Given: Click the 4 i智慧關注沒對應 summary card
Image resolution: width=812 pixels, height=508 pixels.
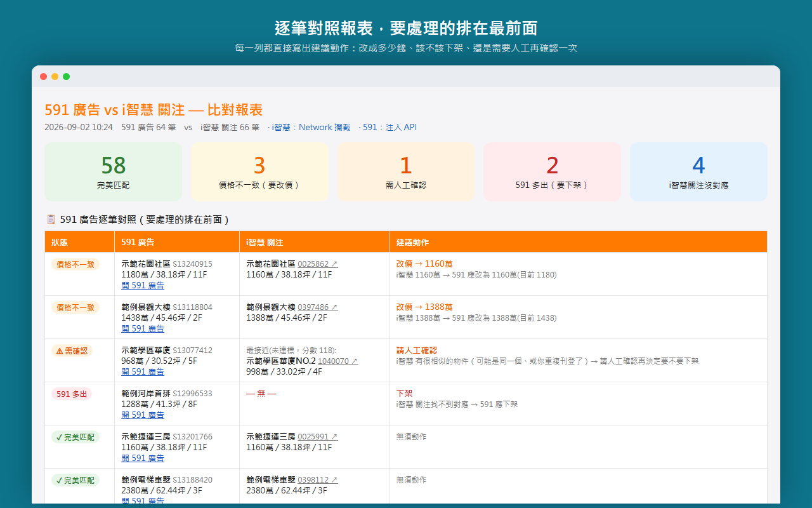Looking at the screenshot, I should [x=698, y=171].
